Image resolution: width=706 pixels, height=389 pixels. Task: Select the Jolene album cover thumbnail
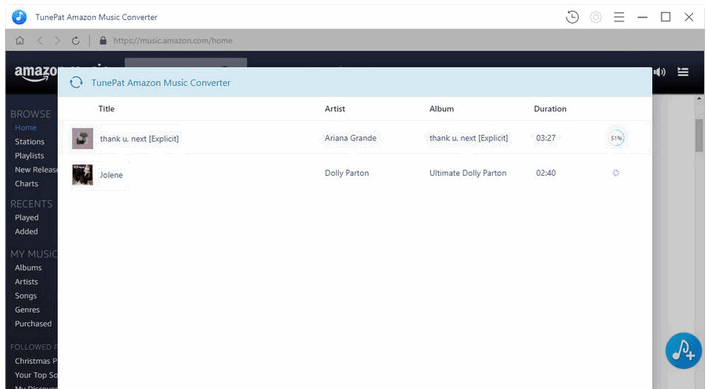click(x=82, y=175)
